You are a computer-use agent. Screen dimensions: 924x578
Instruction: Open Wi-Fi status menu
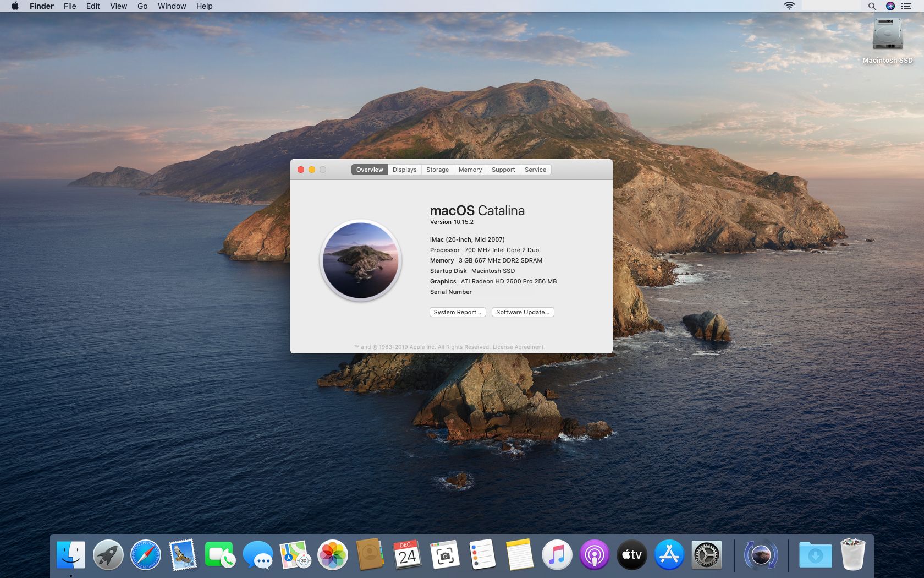[x=789, y=6]
